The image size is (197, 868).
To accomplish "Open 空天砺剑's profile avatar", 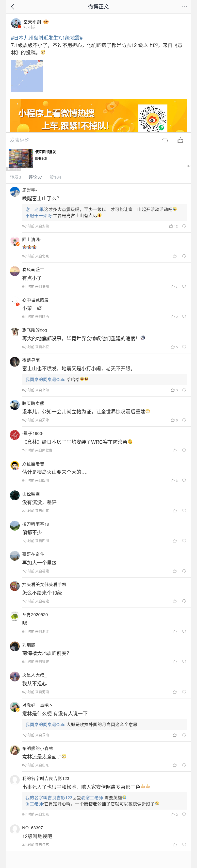I will (16, 24).
